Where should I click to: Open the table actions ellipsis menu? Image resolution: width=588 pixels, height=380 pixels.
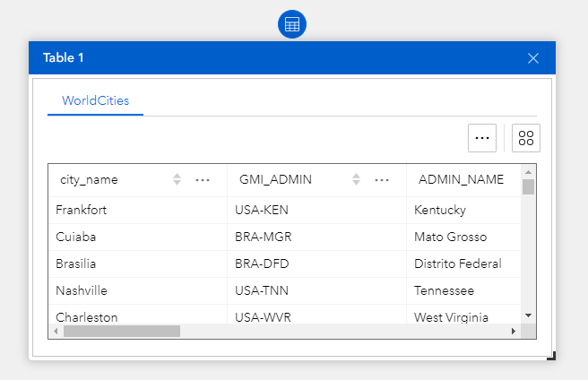[x=482, y=137]
